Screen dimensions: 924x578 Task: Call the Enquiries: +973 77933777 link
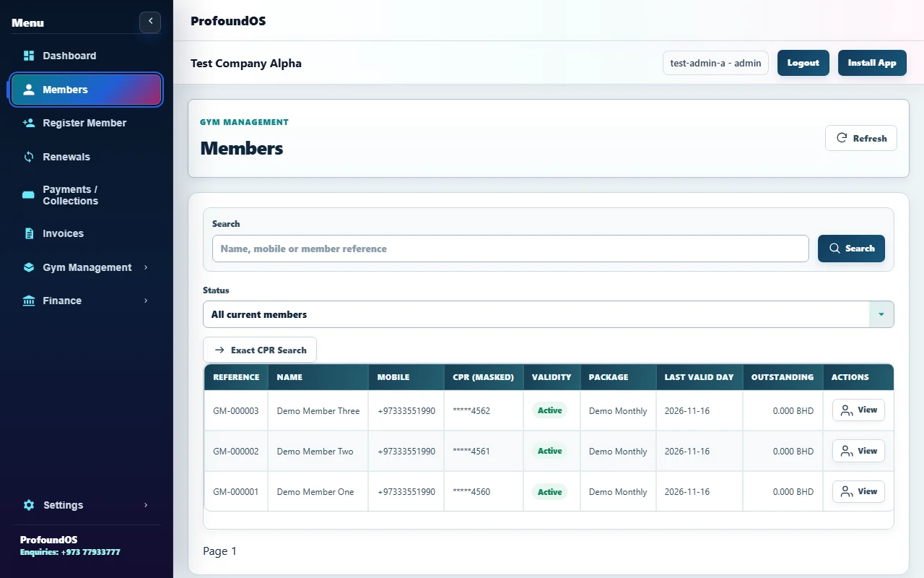coord(70,552)
